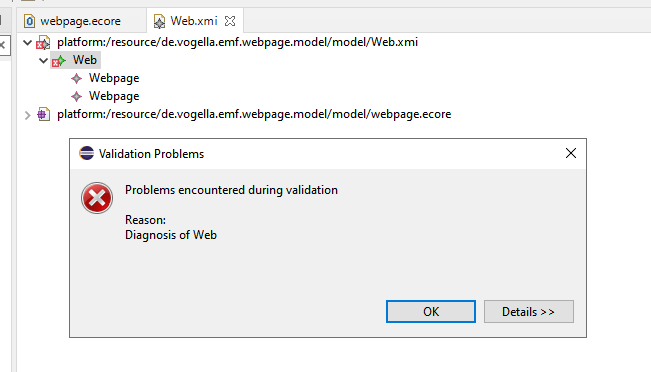Click the webpage.ecore tab file icon
651x372 pixels.
[29, 21]
